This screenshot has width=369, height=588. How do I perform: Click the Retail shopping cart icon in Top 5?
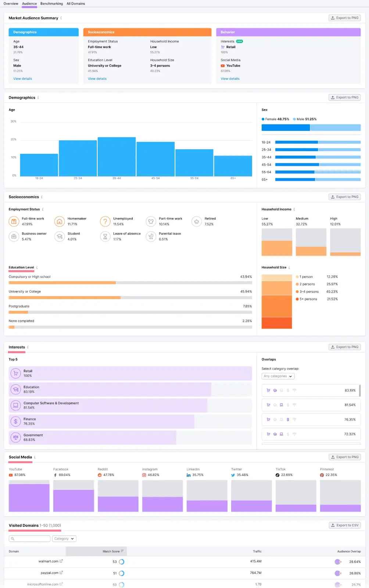pos(15,373)
